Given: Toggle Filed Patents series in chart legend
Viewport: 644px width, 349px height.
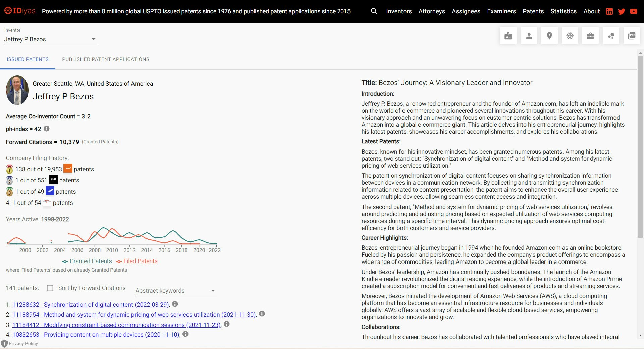Looking at the screenshot, I should [x=137, y=261].
